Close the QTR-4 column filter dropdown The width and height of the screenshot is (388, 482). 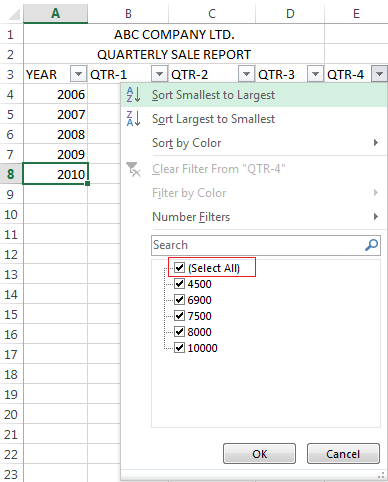[x=379, y=74]
